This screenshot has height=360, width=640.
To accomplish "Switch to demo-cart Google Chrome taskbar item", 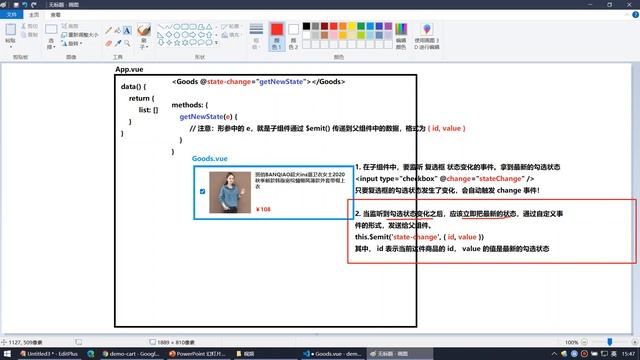I will point(131,354).
